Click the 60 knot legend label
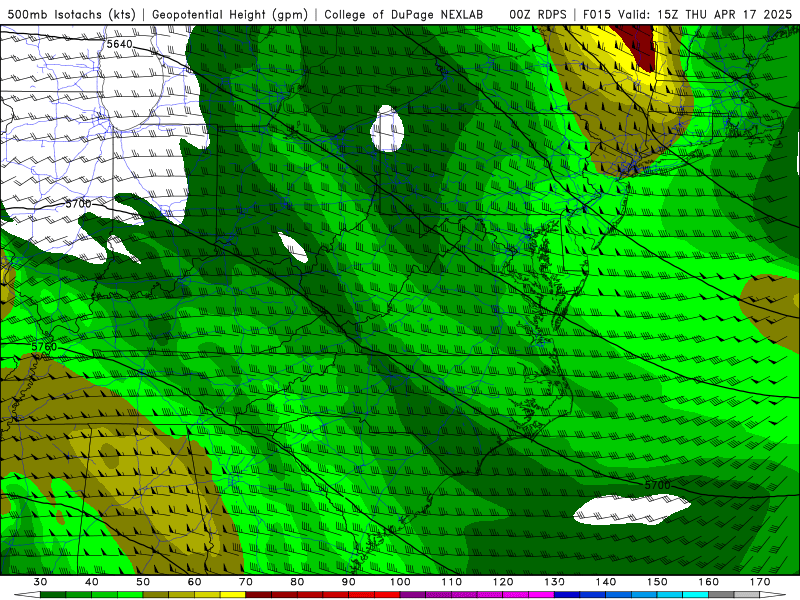Image resolution: width=800 pixels, height=600 pixels. coord(194,582)
